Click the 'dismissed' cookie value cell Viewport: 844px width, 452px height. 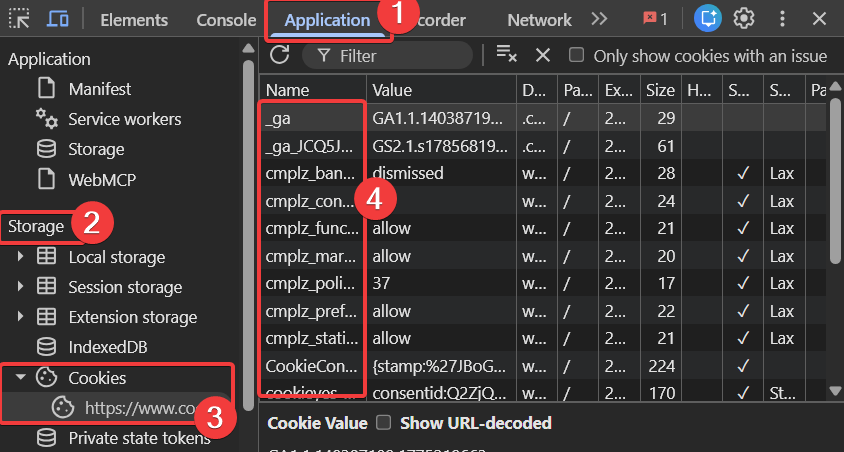click(441, 173)
